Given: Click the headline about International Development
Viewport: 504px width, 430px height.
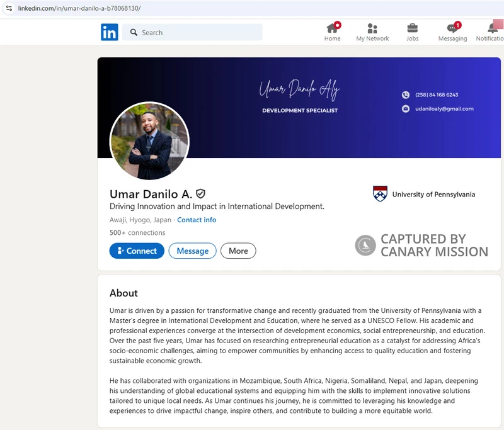Looking at the screenshot, I should point(217,206).
